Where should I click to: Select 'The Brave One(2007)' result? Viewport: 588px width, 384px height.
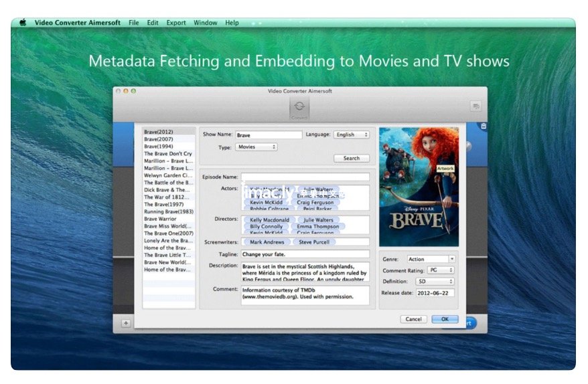[x=169, y=233]
